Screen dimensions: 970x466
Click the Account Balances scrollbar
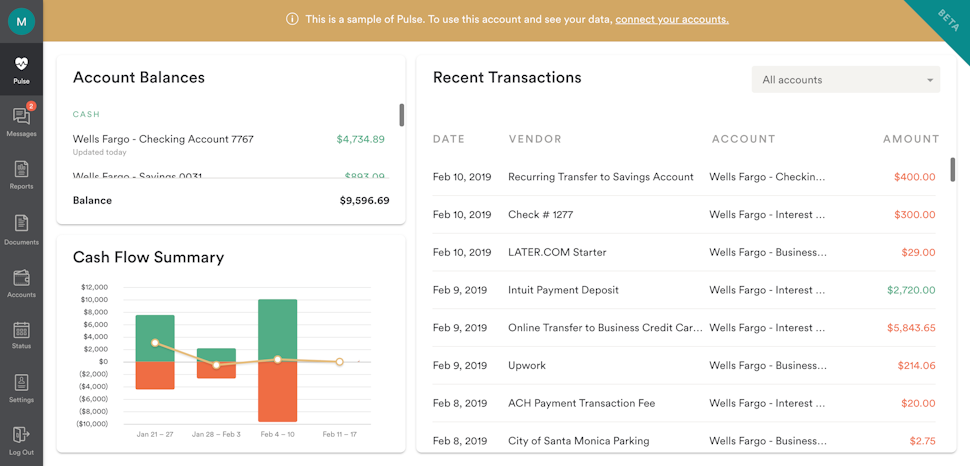[401, 115]
